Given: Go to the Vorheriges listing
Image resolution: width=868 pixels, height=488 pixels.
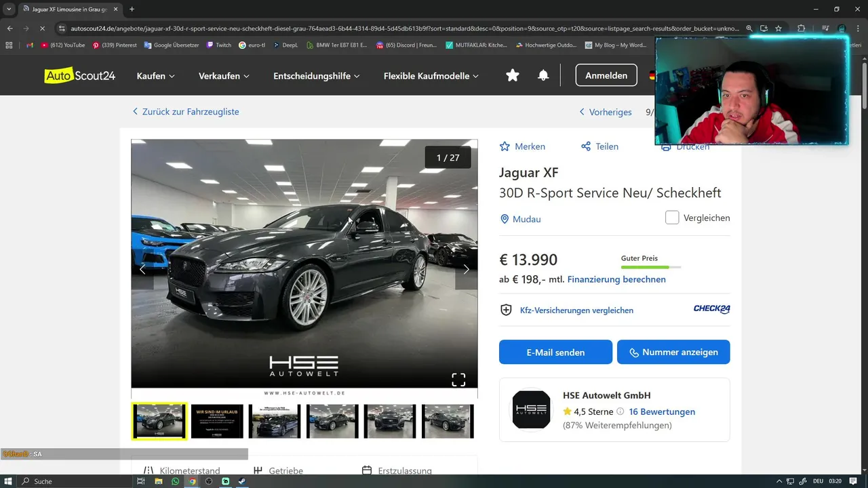Looking at the screenshot, I should tap(606, 112).
